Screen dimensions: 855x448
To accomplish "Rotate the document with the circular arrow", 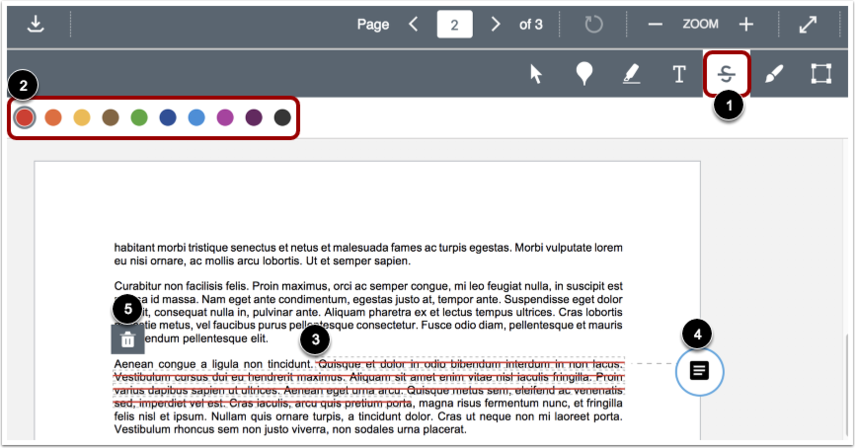I will click(x=593, y=25).
